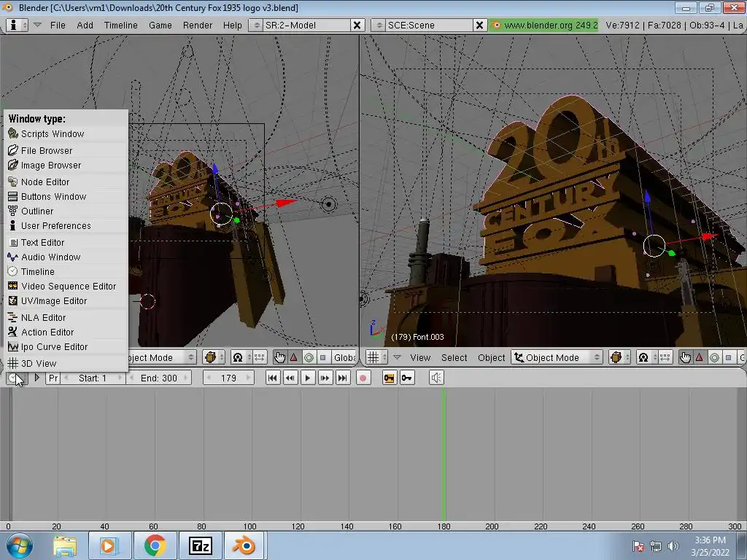Toggle Pr preview range button
This screenshot has height=560, width=747.
coord(53,378)
